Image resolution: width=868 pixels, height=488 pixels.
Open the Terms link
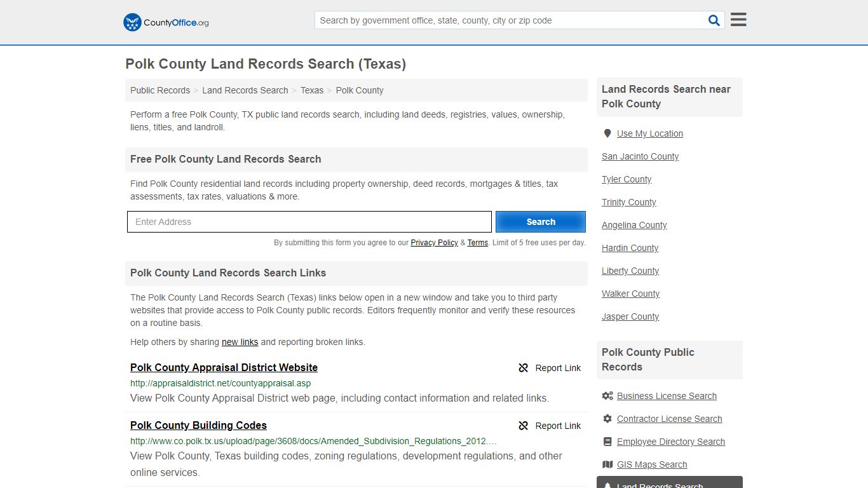point(478,243)
